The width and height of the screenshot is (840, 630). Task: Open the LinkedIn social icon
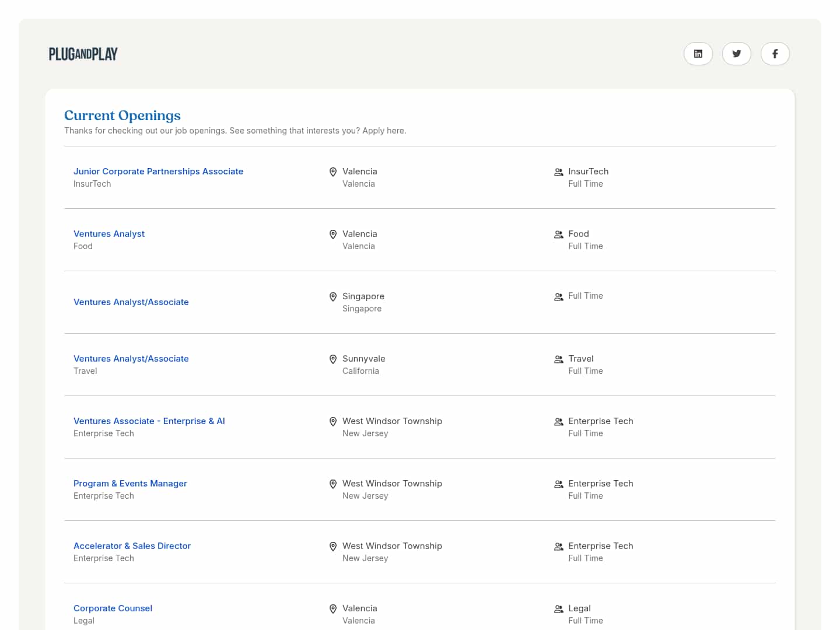(x=698, y=54)
